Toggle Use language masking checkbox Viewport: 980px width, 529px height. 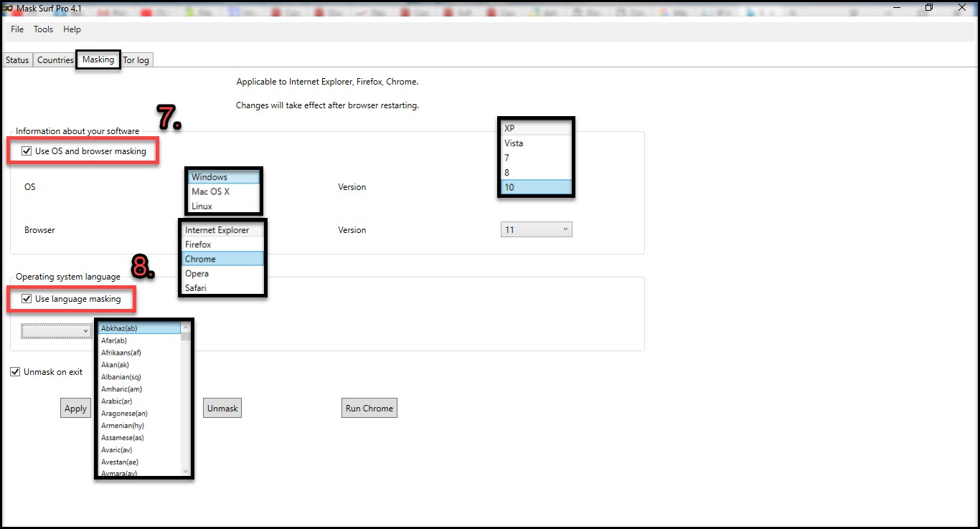(27, 298)
